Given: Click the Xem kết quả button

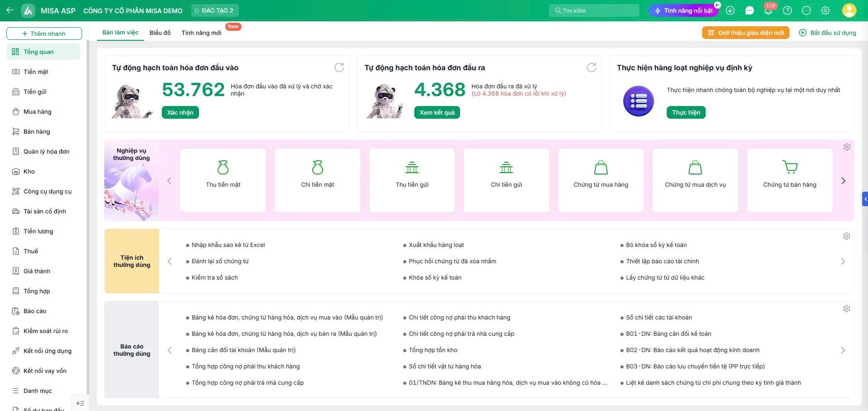Looking at the screenshot, I should (437, 112).
